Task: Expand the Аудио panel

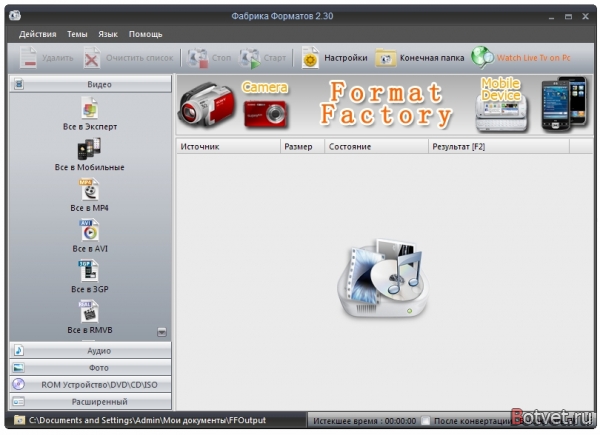Action: click(x=91, y=350)
